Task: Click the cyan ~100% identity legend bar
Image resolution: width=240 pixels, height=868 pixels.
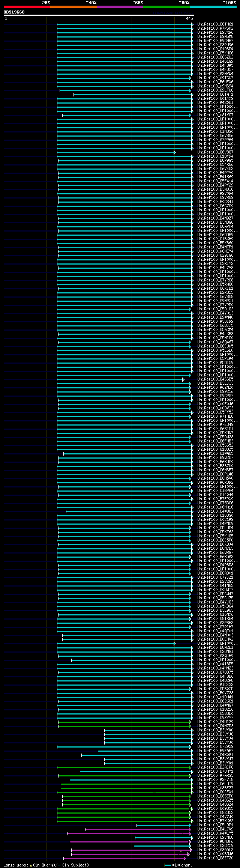Action: 213,7
